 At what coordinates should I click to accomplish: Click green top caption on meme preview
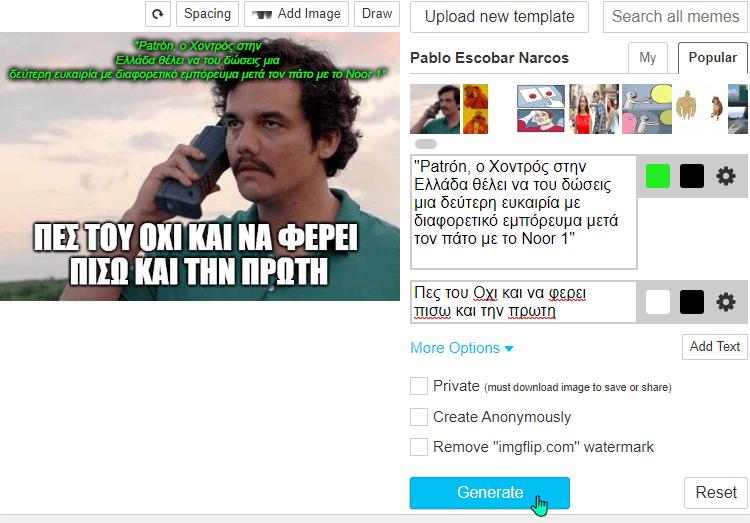tap(198, 60)
